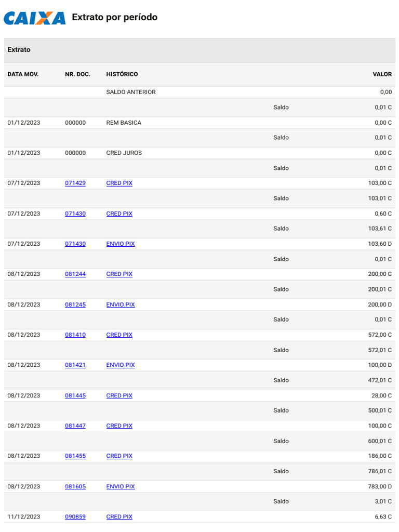Open ENVIO PIX entry of 783,00 D

coord(121,486)
